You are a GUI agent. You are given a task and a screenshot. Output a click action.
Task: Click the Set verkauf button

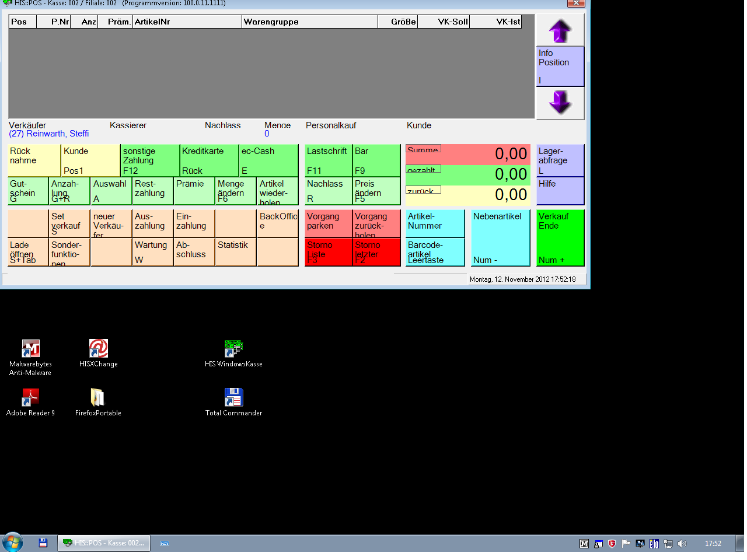click(69, 223)
